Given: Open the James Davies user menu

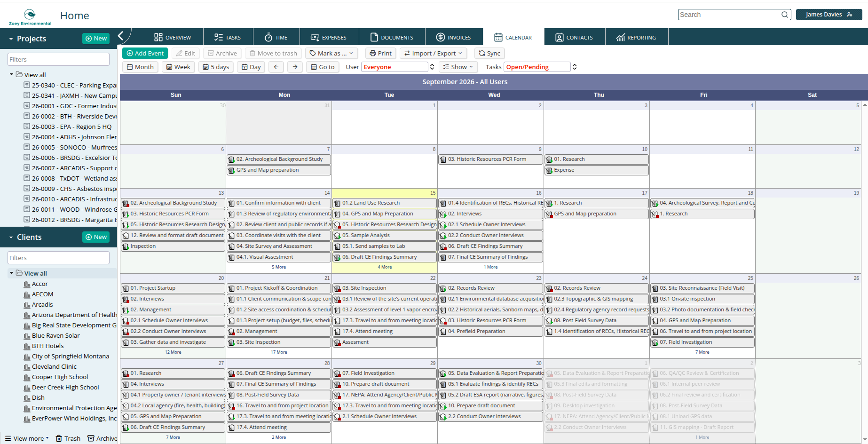Looking at the screenshot, I should coord(829,15).
